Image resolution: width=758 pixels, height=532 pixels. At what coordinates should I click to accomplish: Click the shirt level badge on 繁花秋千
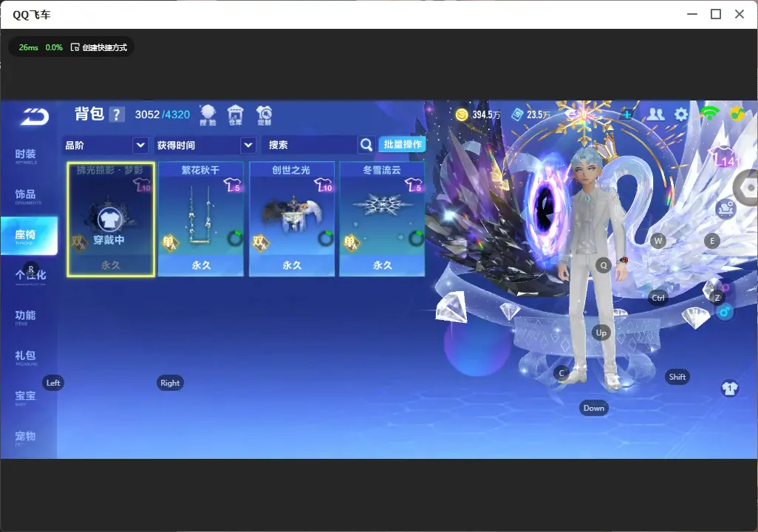pos(233,184)
